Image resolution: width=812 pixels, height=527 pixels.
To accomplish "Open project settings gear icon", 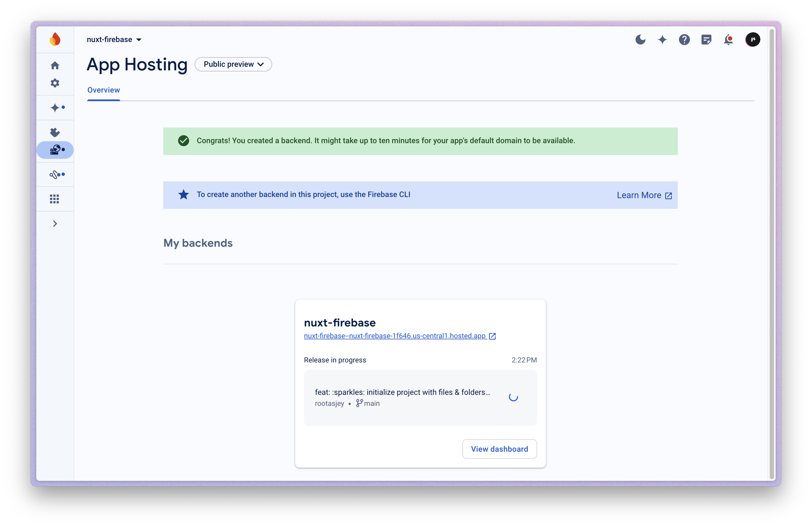I will 55,83.
